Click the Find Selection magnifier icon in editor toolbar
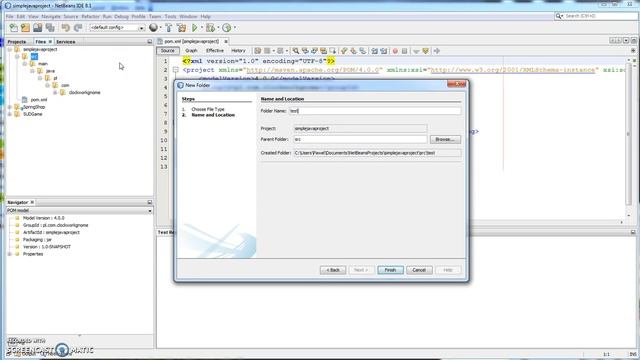 tap(296, 51)
